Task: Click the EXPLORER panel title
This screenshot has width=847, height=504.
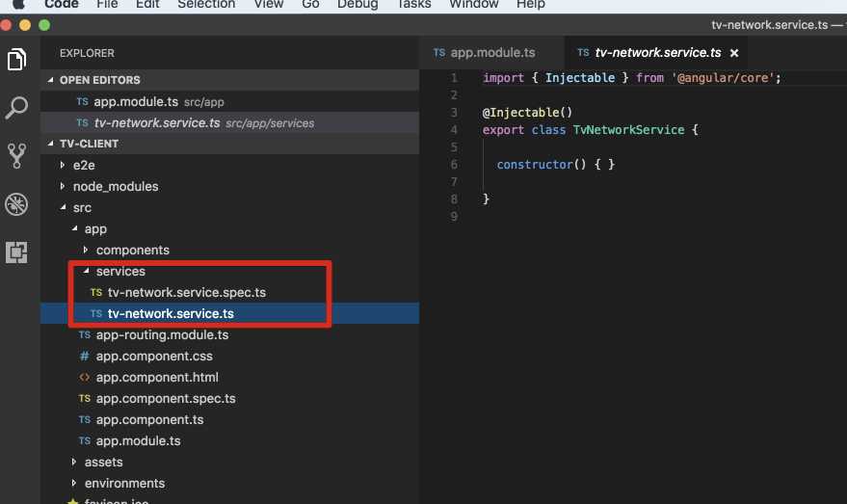Action: [87, 53]
